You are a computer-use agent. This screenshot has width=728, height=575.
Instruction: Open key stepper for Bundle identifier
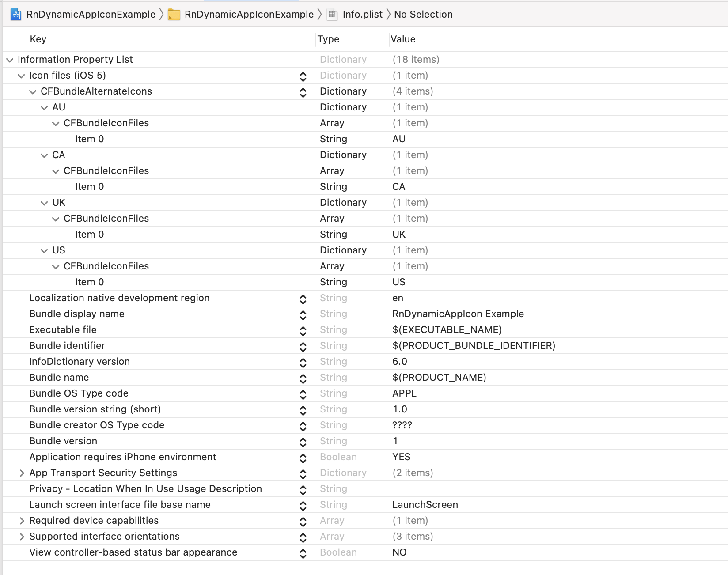click(303, 346)
